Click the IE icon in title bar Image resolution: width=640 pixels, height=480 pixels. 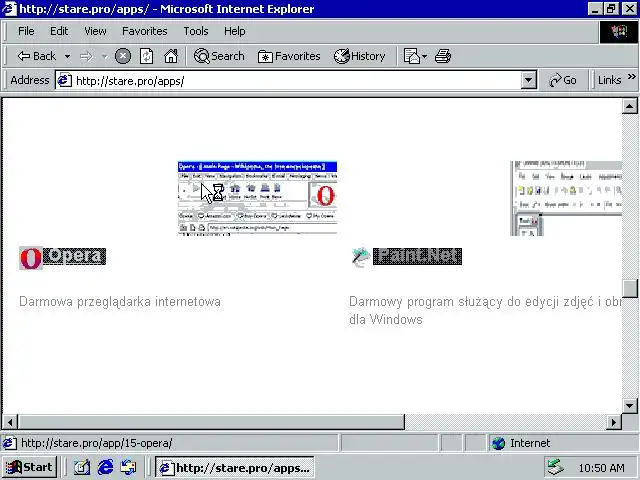(x=9, y=9)
